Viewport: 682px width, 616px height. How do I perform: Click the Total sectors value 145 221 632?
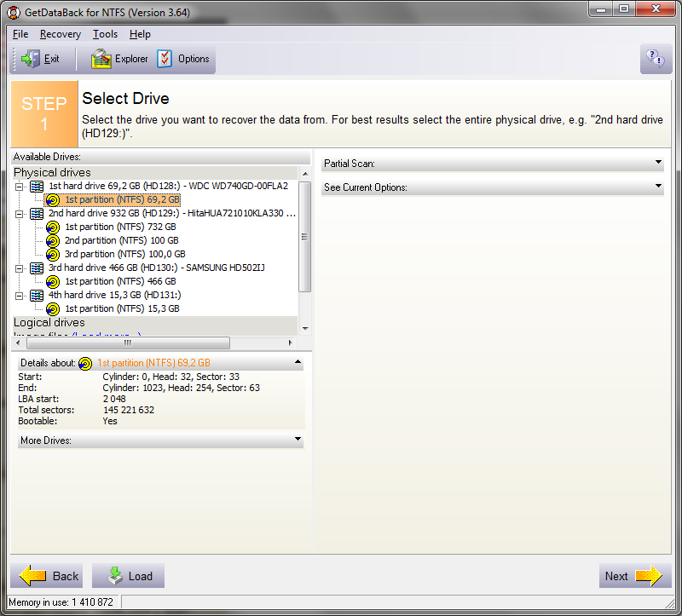129,410
